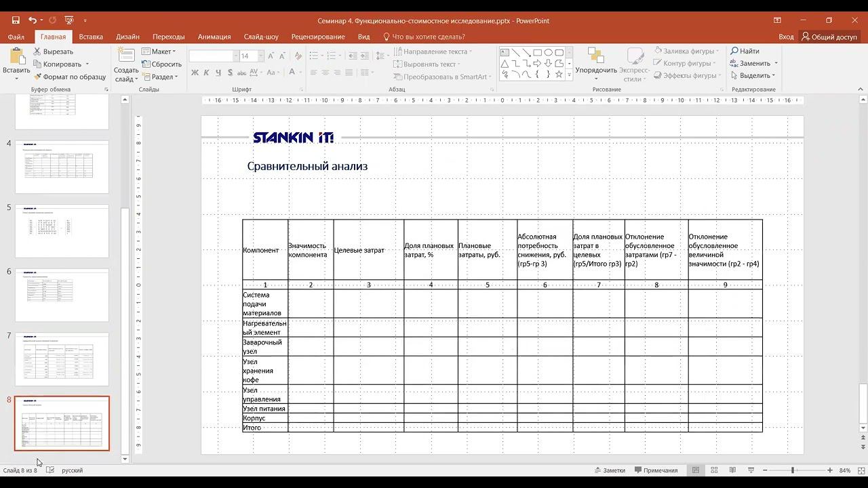Screen dimensions: 868x488
Task: Toggle text shadow S
Action: [x=231, y=73]
